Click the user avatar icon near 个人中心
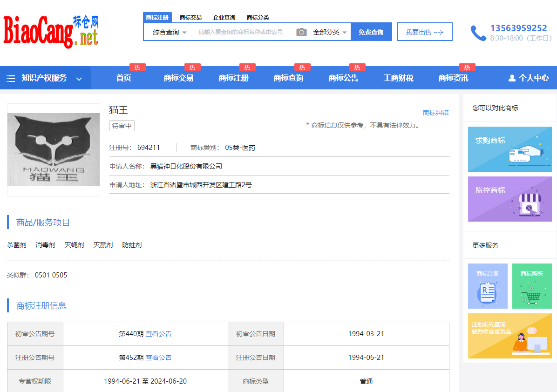The width and height of the screenshot is (557, 392). 512,78
